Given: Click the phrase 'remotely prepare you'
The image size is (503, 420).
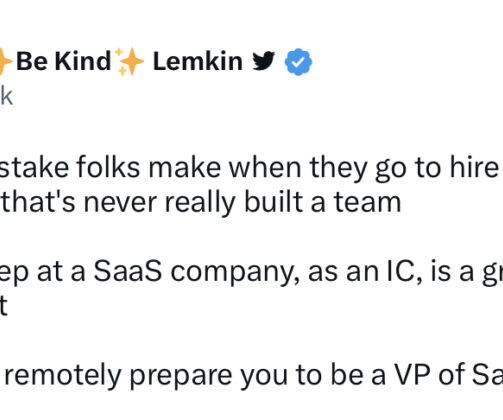Looking at the screenshot, I should pyautogui.click(x=148, y=376).
